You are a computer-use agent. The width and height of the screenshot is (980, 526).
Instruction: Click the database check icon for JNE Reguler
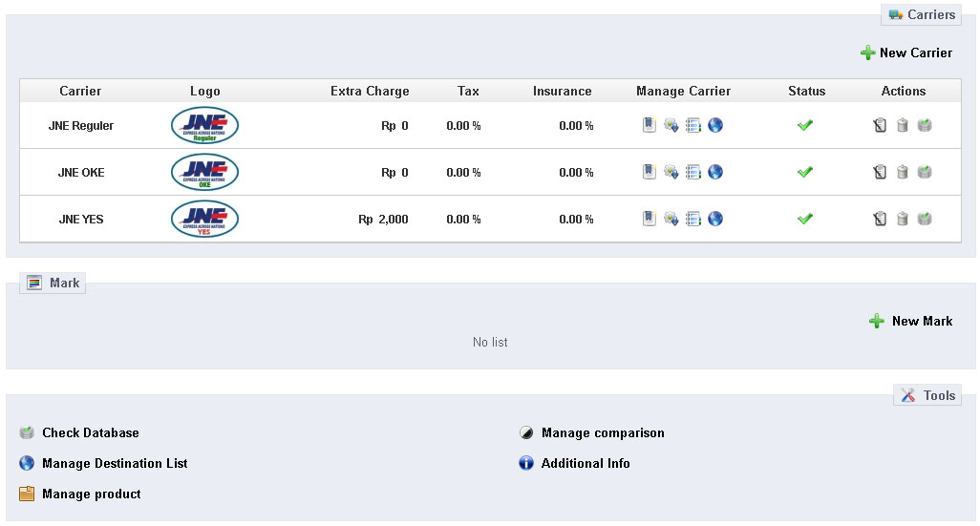[x=925, y=125]
